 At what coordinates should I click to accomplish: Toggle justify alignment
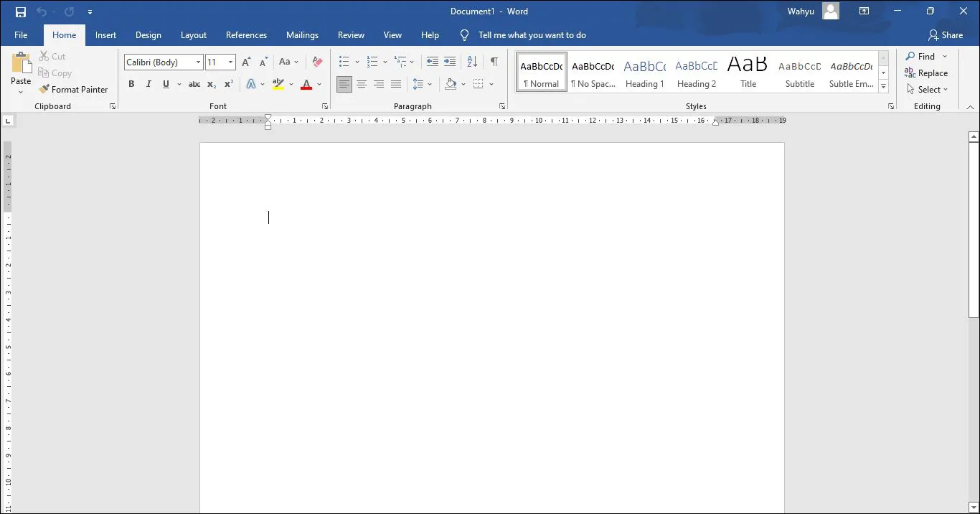[396, 84]
